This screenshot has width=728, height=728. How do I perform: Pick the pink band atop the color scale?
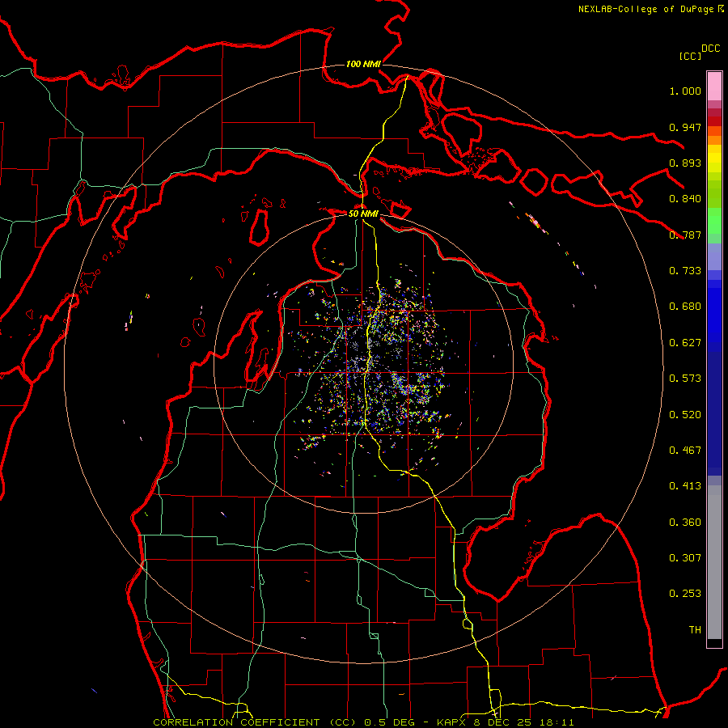pos(714,86)
